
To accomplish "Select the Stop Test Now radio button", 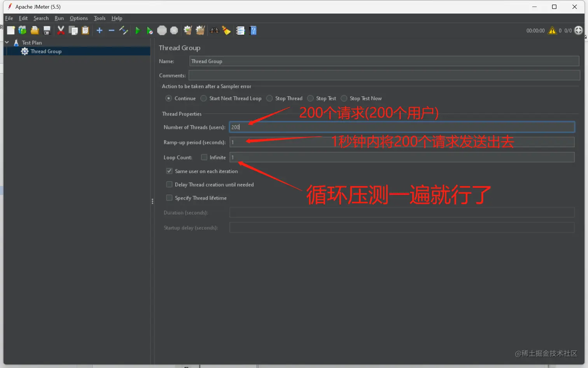I will [344, 99].
